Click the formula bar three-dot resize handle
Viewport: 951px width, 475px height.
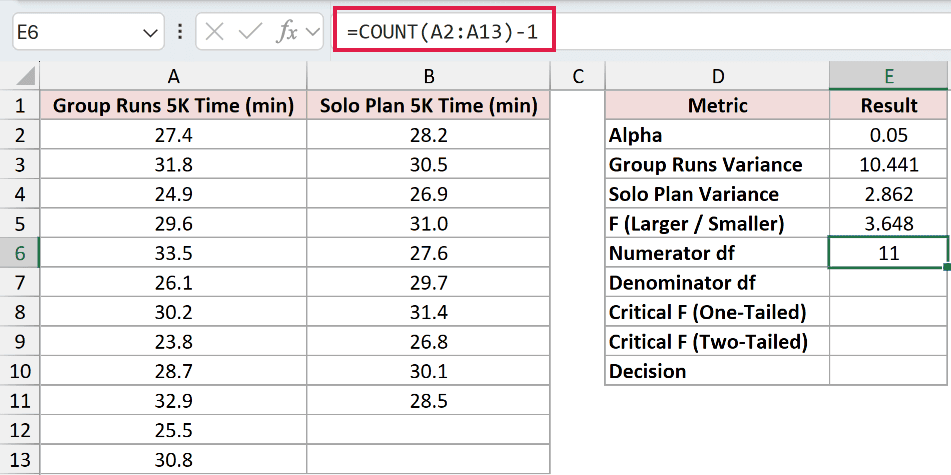(x=180, y=32)
